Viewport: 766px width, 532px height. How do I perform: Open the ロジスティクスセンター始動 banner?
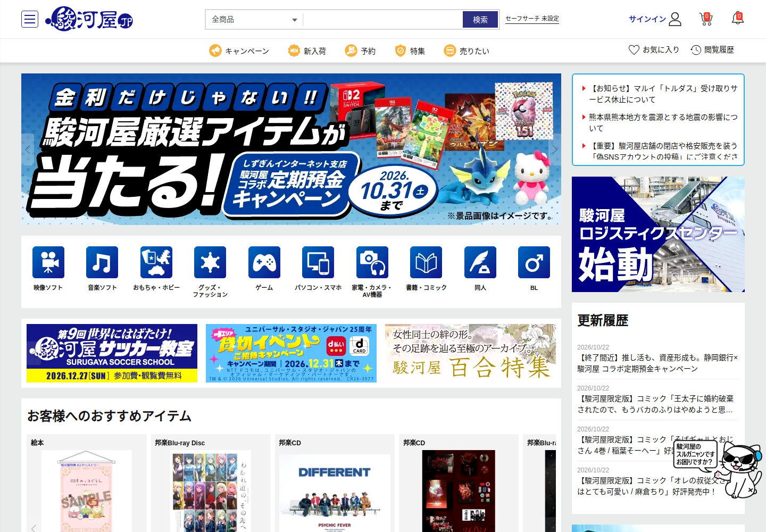click(658, 234)
